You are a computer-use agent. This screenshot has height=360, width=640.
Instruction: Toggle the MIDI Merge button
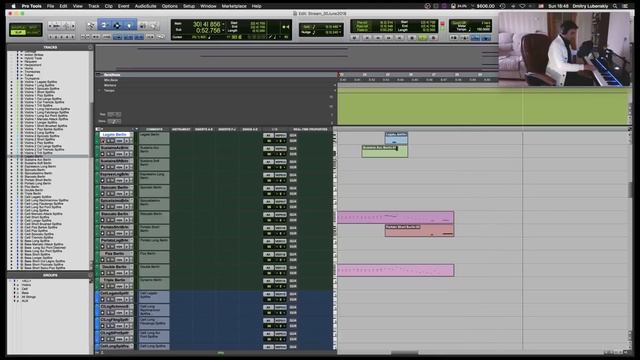point(486,38)
